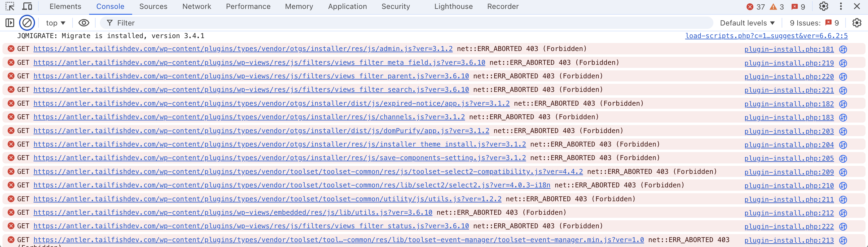Click the network request icon beside plugin-install.php:183
The height and width of the screenshot is (247, 868).
pyautogui.click(x=843, y=118)
